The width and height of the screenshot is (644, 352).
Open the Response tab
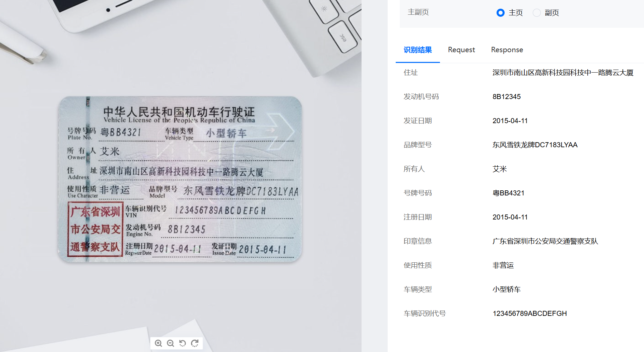(x=507, y=50)
